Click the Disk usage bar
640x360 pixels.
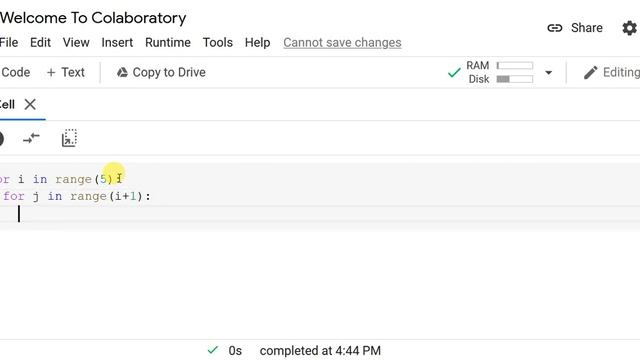515,79
